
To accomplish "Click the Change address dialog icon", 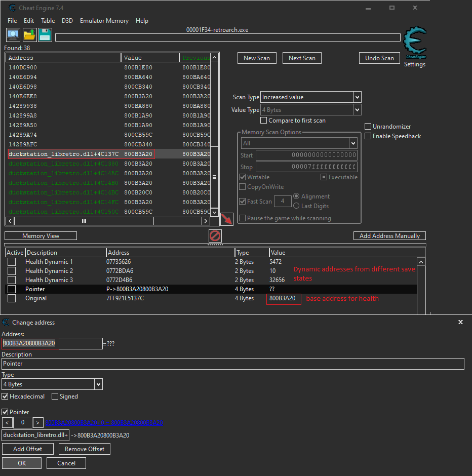I will [6, 322].
